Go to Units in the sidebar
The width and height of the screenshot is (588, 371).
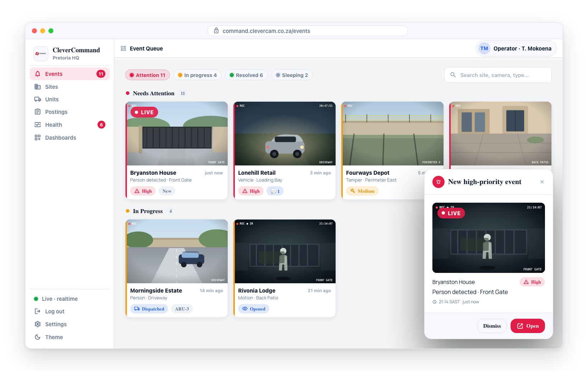(70, 99)
